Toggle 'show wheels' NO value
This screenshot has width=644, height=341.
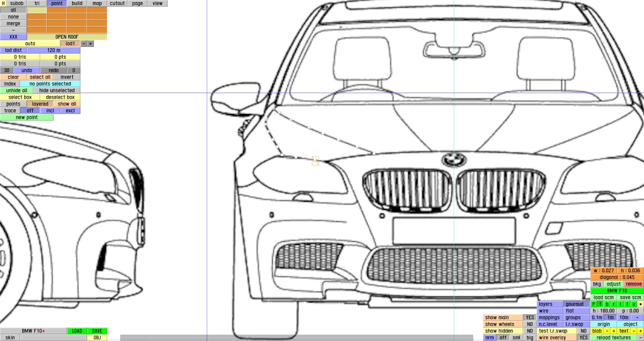(x=530, y=324)
